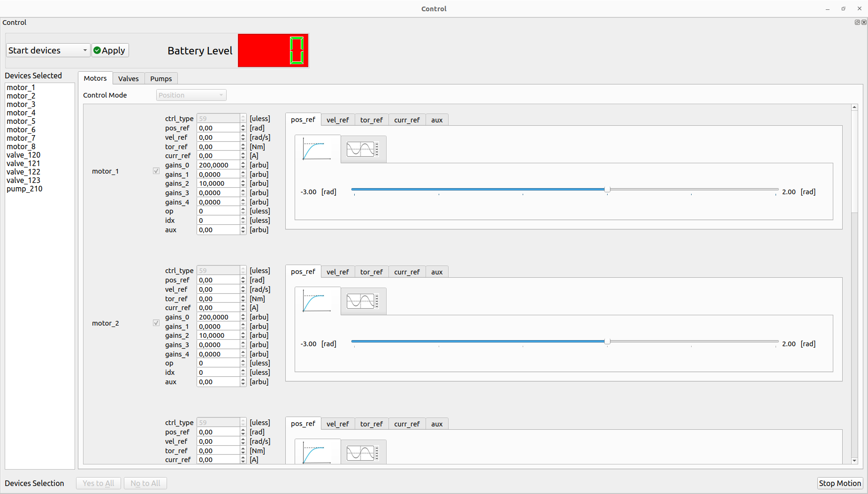
Task: Click the Yes to All button
Action: [99, 483]
